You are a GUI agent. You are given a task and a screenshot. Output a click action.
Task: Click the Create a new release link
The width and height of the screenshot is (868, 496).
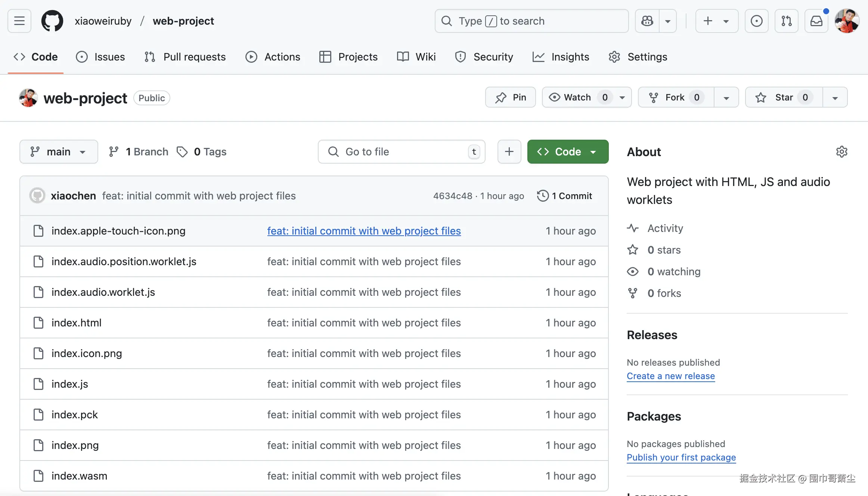[x=670, y=376]
